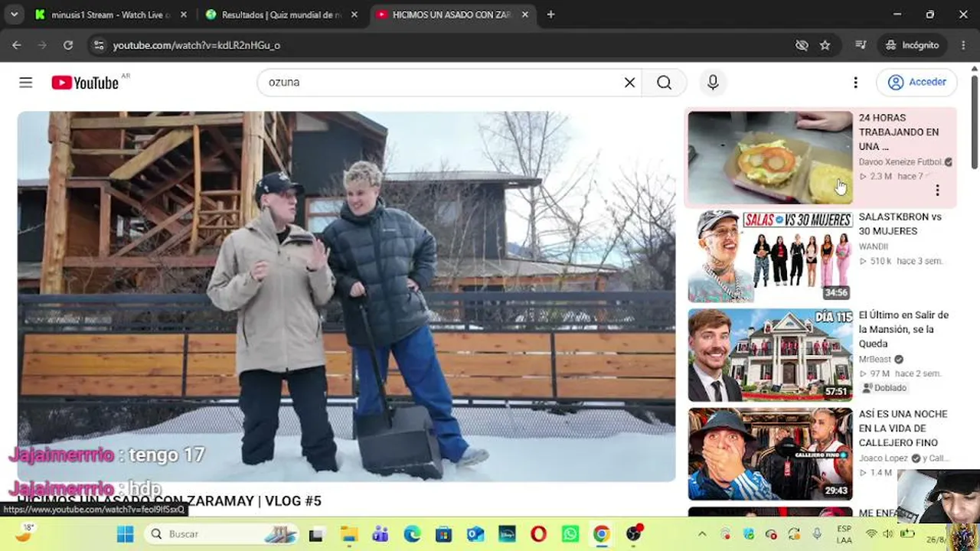Open the MrBeast mansion video thumbnail
980x551 pixels.
pos(769,355)
